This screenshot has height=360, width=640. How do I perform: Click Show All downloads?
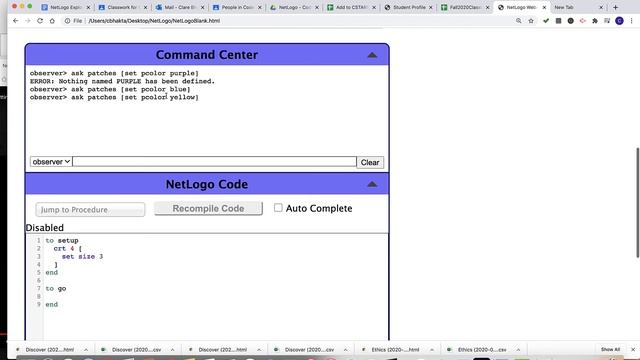[610, 349]
